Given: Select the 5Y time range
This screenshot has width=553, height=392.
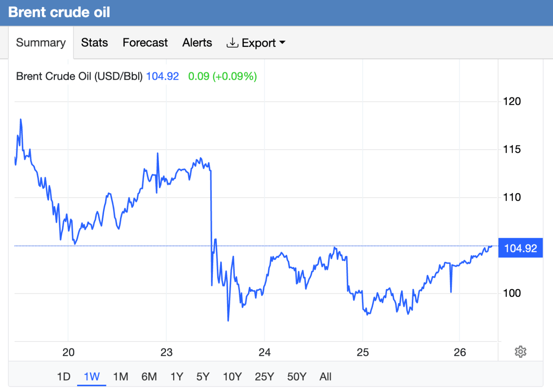Looking at the screenshot, I should click(203, 377).
